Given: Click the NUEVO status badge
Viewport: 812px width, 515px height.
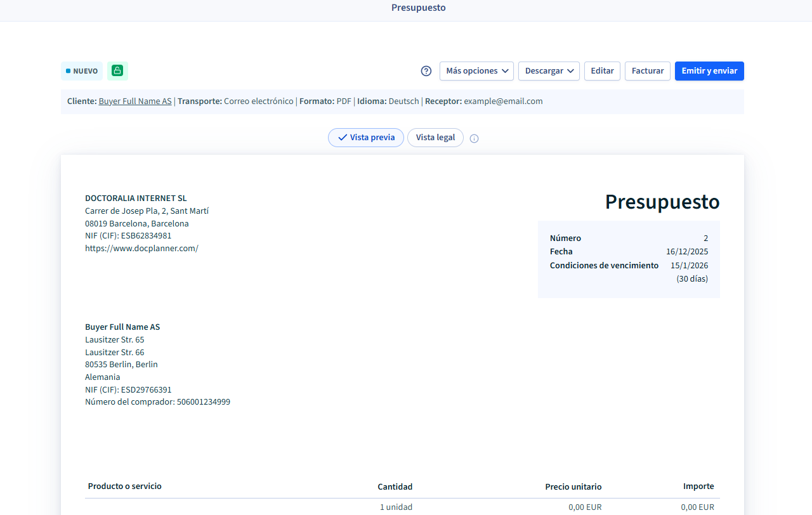Looking at the screenshot, I should click(x=81, y=71).
